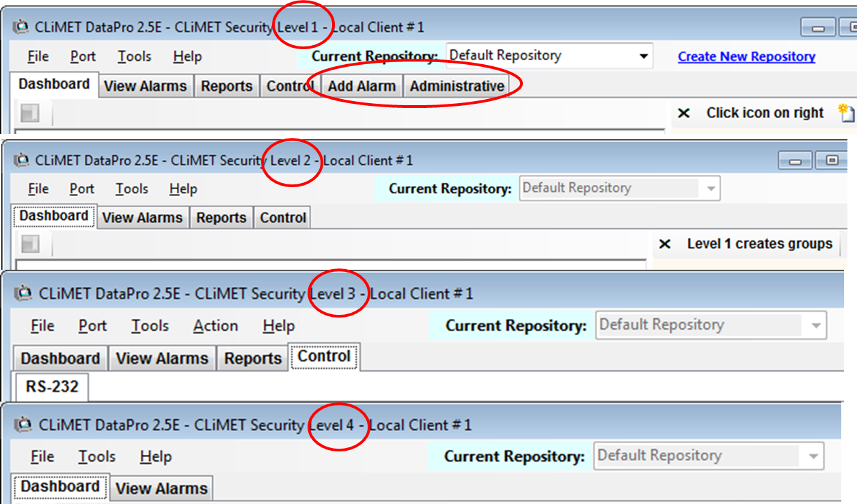
Task: Close the 'Level 1 creates groups' hint
Action: pyautogui.click(x=664, y=244)
